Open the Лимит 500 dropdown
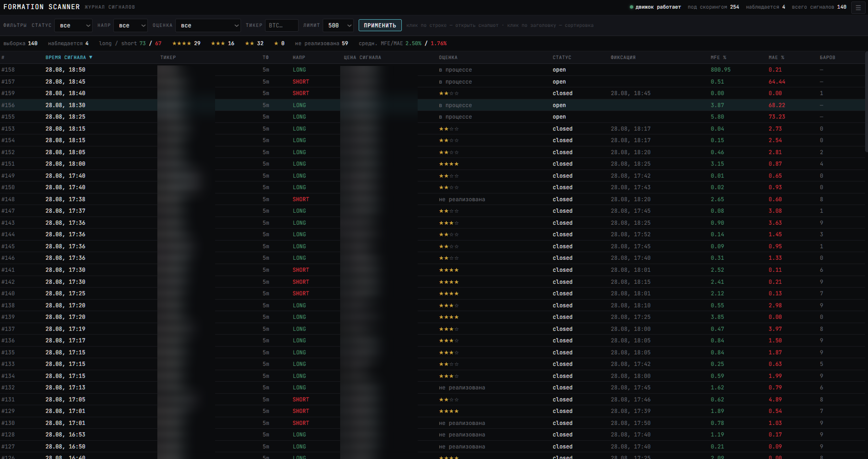This screenshot has width=868, height=459. click(x=338, y=25)
